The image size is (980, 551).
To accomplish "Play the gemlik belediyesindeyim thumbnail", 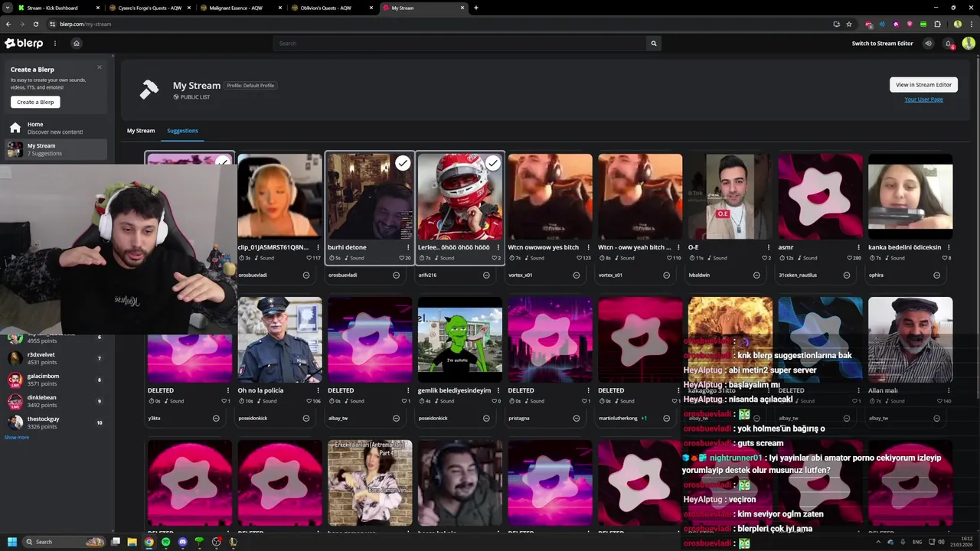I will point(460,340).
